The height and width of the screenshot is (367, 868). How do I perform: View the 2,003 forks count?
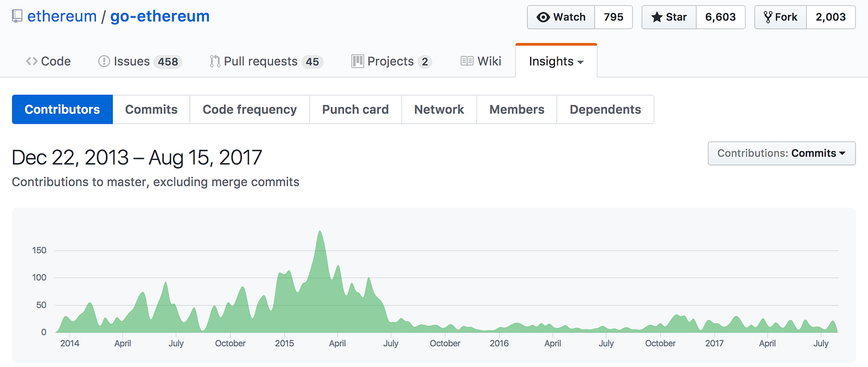(x=831, y=17)
